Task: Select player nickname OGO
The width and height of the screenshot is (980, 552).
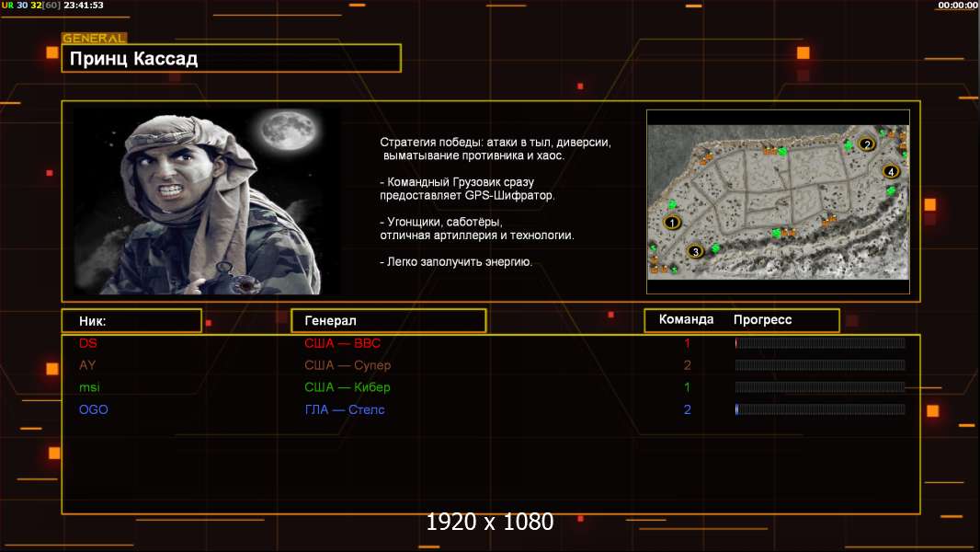Action: (94, 409)
